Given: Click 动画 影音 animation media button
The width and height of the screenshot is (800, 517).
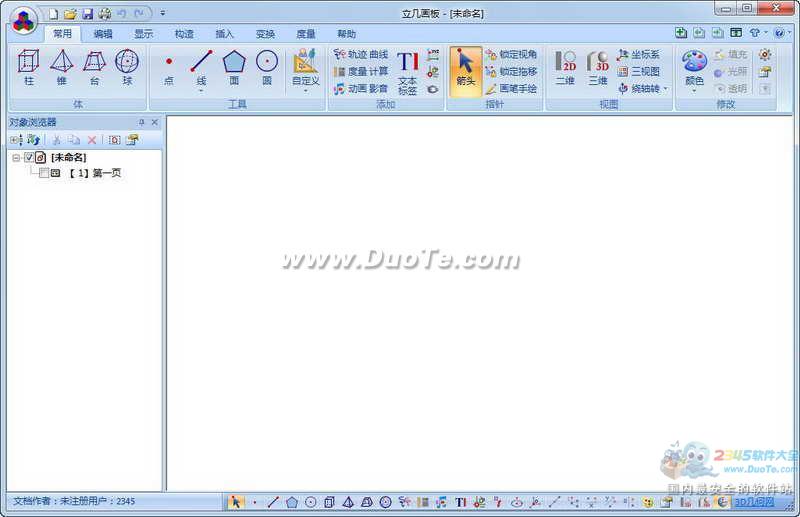Looking at the screenshot, I should tap(361, 89).
